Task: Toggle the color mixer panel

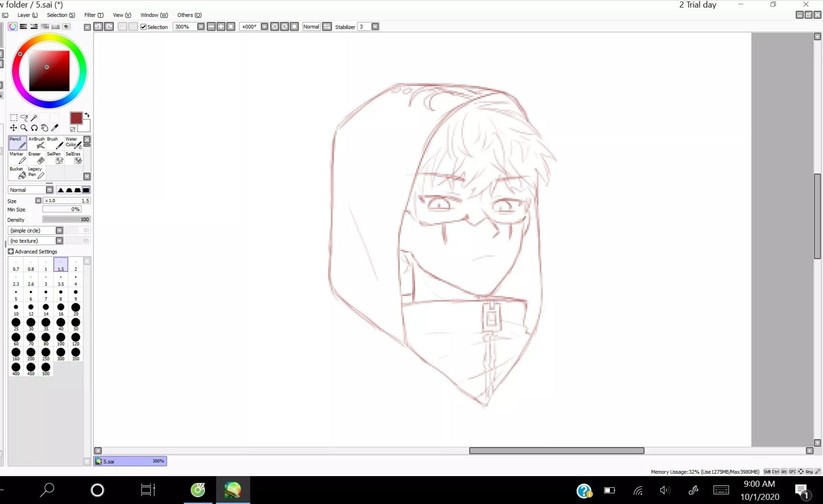Action: tap(45, 27)
